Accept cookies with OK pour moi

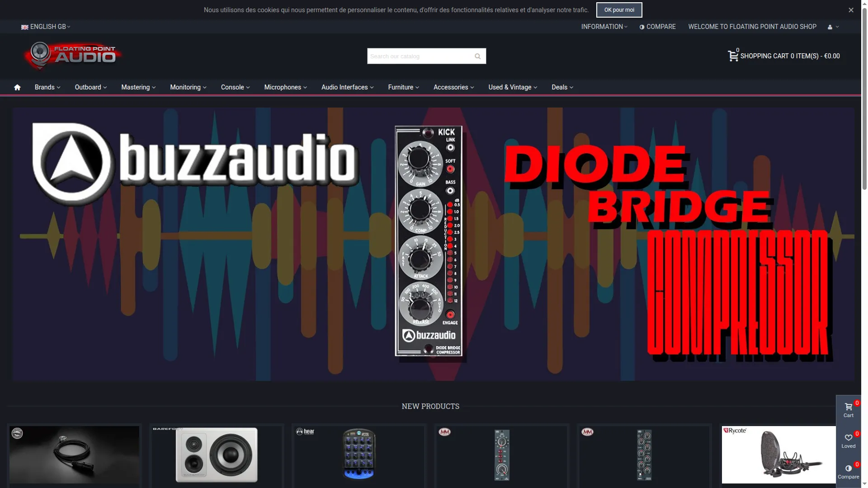(619, 10)
